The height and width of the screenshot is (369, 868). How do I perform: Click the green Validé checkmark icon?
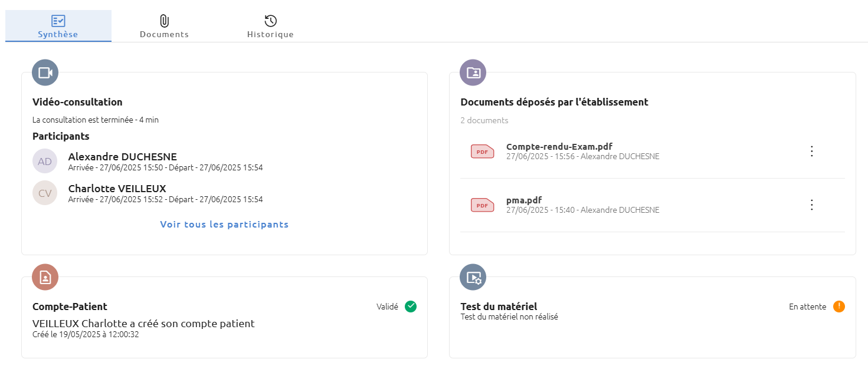point(411,307)
